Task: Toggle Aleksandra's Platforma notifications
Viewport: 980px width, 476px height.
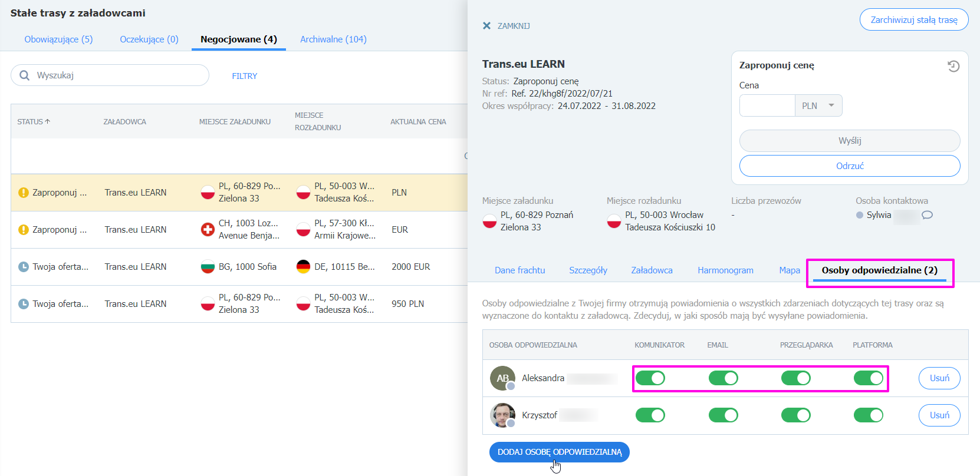Action: [869, 378]
